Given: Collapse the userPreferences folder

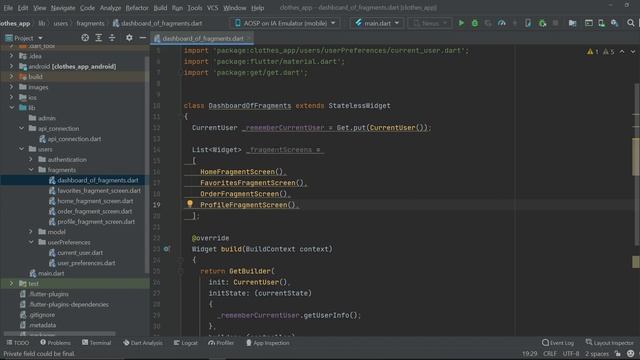Looking at the screenshot, I should click(31, 242).
